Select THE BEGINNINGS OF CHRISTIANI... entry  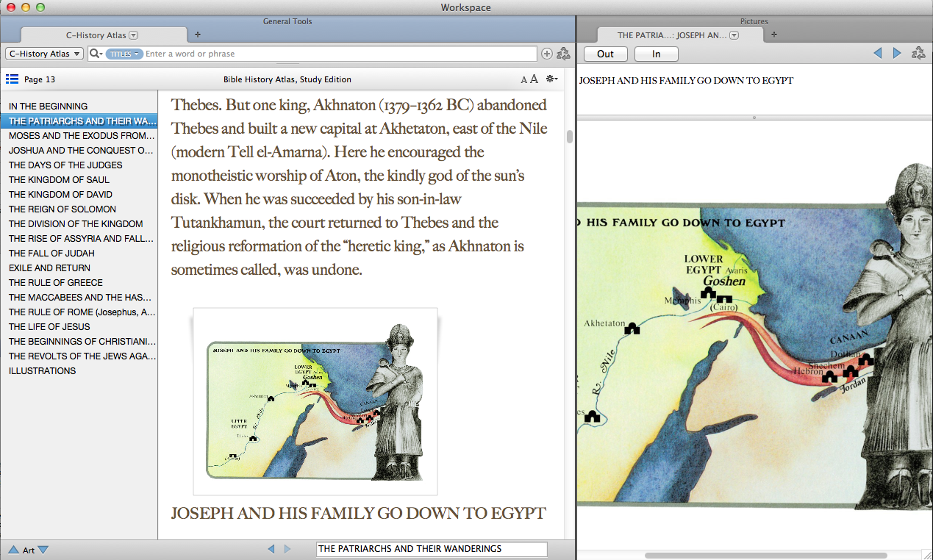pyautogui.click(x=79, y=342)
